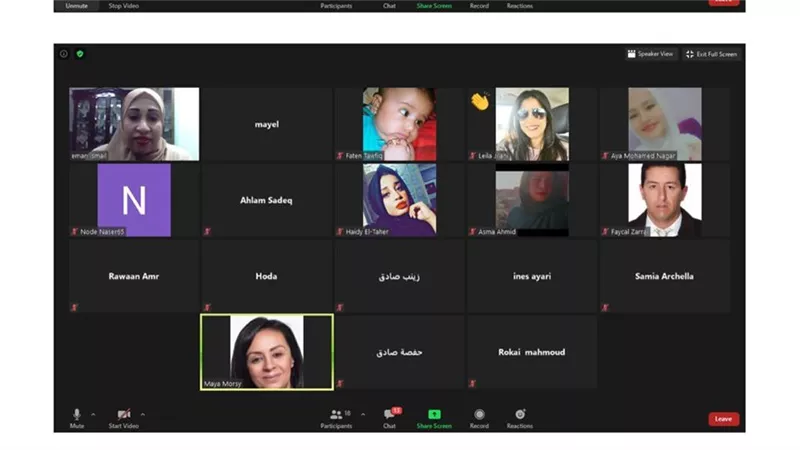This screenshot has width=800, height=450.
Task: Click the Record icon
Action: coord(479,414)
